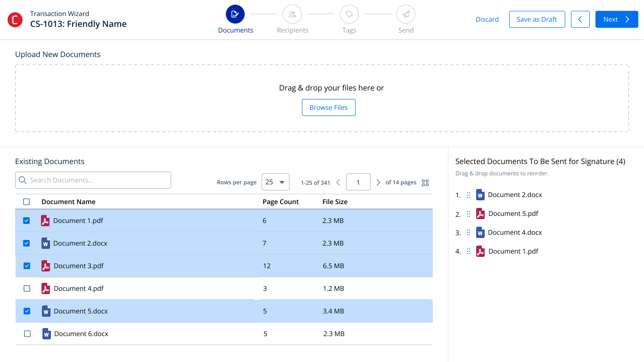644x362 pixels.
Task: Click Save as Draft button
Action: tap(537, 19)
